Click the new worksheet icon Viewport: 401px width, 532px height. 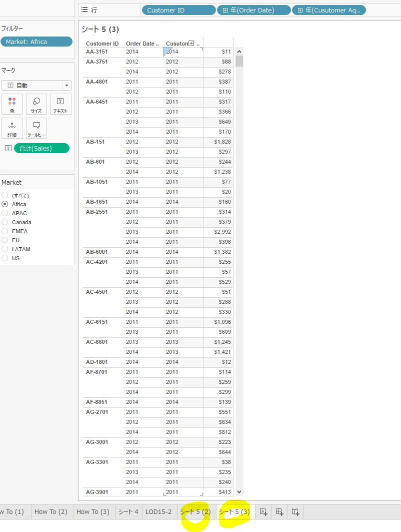coord(263,511)
